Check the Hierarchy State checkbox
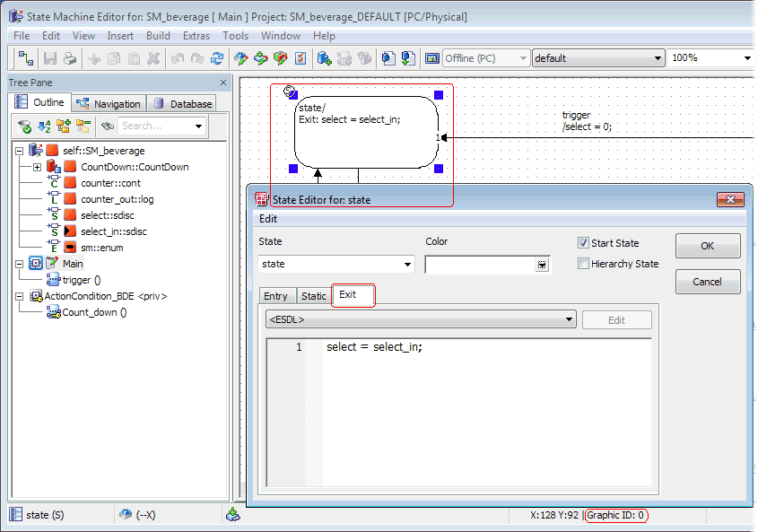 (583, 264)
